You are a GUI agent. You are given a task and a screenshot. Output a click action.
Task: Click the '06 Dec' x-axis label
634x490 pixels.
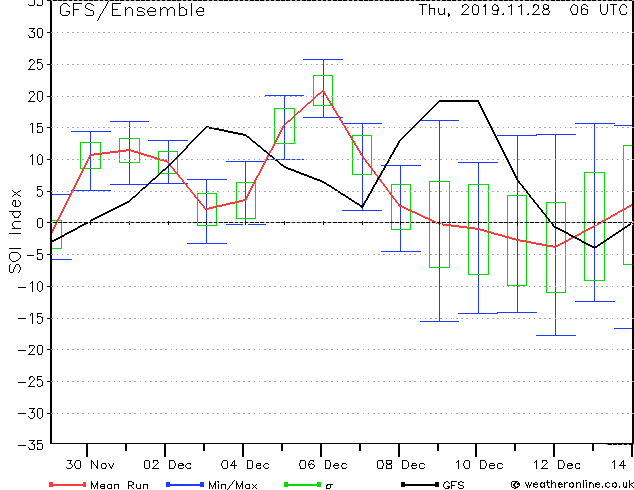[x=323, y=465]
